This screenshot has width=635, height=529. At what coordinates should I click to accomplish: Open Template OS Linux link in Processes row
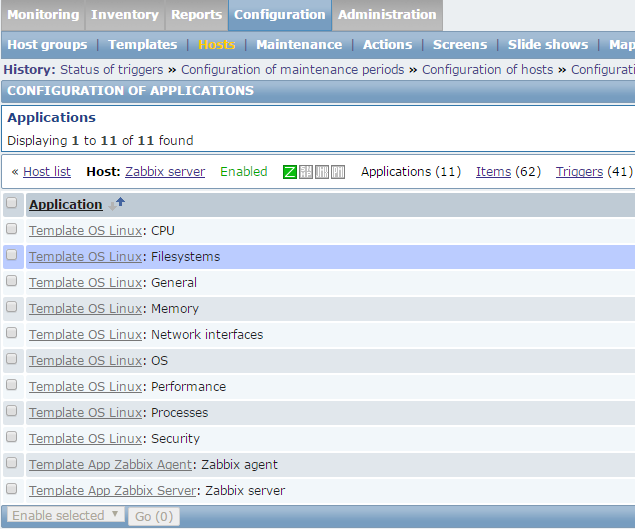(85, 412)
